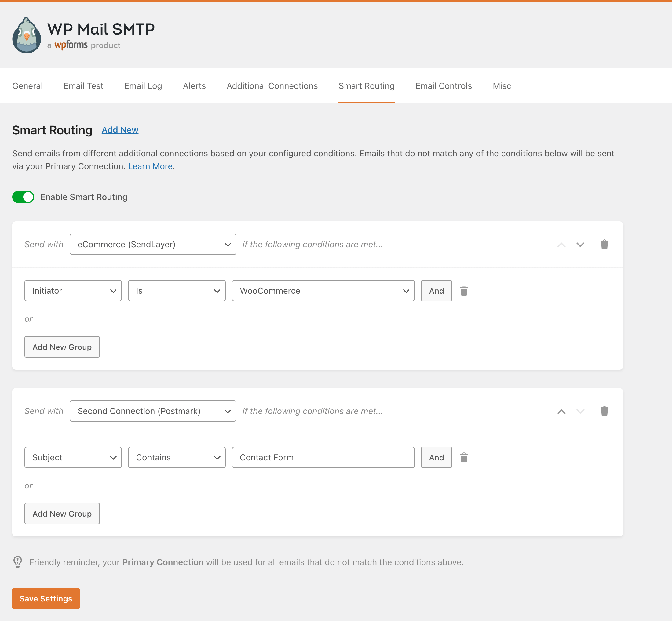The width and height of the screenshot is (672, 621).
Task: Delete the Subject Contains condition row
Action: click(464, 457)
